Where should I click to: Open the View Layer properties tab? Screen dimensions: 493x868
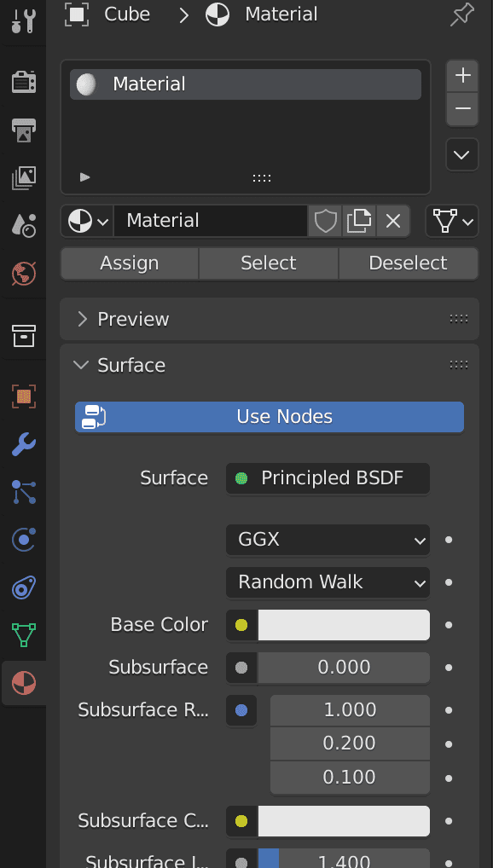click(24, 177)
